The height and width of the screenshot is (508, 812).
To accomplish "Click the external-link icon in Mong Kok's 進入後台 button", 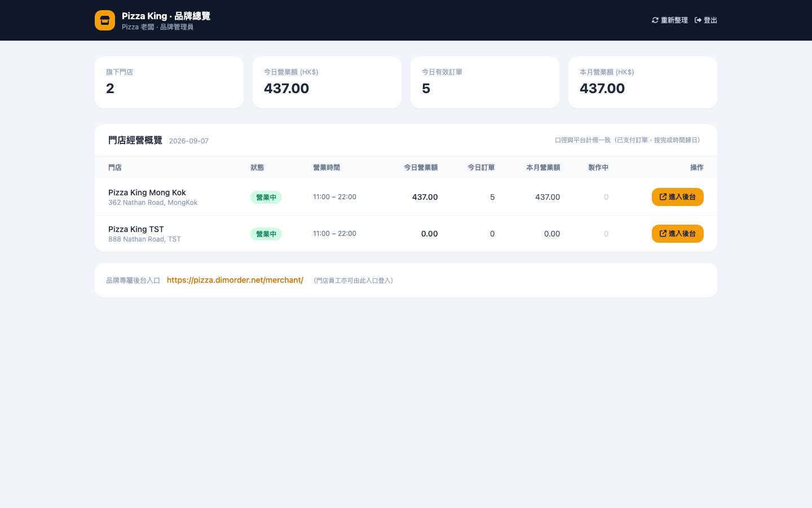I will [663, 197].
